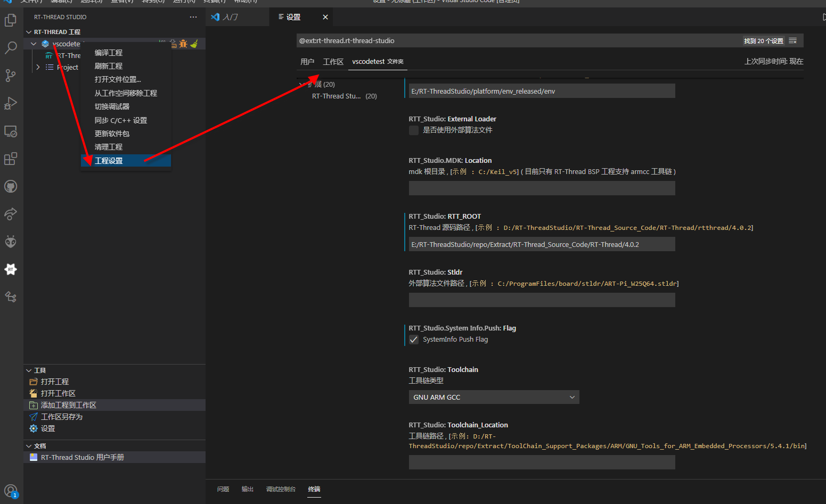Open the GNU ARM GCC toolchain dropdown

click(493, 396)
